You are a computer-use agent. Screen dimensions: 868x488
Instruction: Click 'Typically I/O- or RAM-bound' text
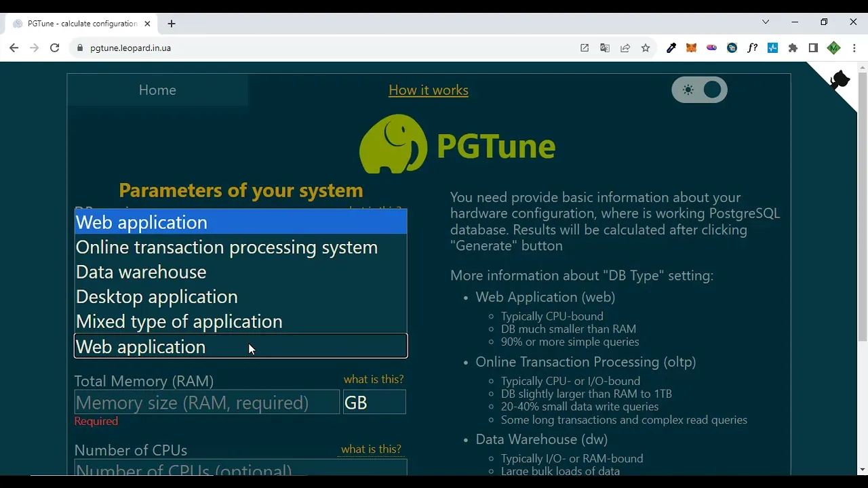[x=572, y=459]
